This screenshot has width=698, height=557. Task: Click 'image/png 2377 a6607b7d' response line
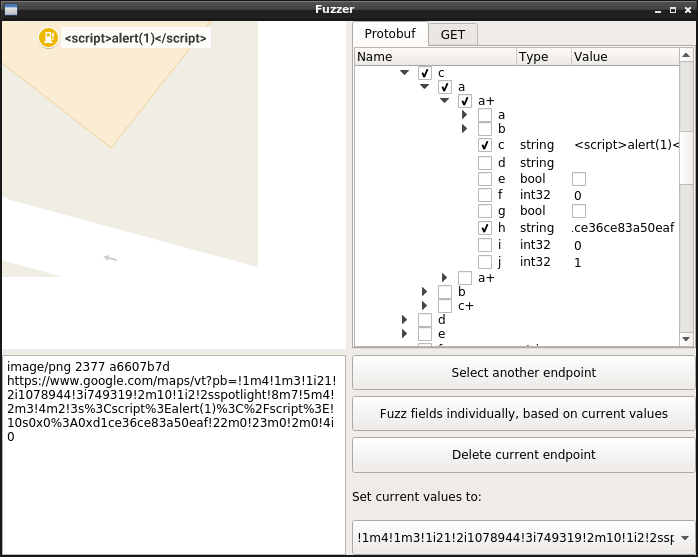(x=88, y=366)
